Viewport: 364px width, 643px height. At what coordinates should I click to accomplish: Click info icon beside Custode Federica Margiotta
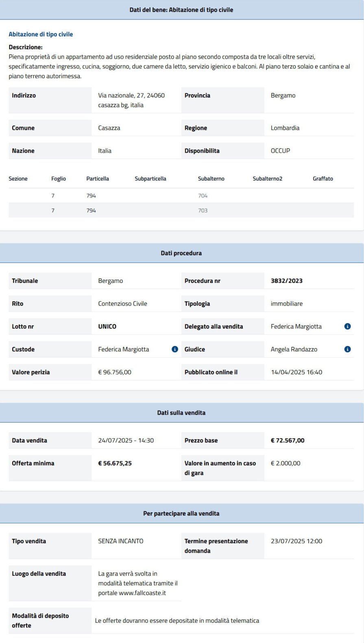point(175,349)
